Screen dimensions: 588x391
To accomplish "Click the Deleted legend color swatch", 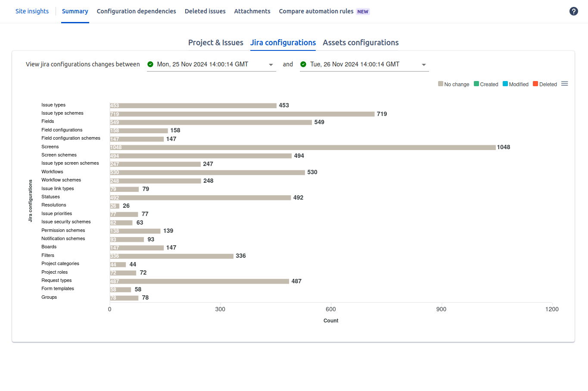I will 535,84.
